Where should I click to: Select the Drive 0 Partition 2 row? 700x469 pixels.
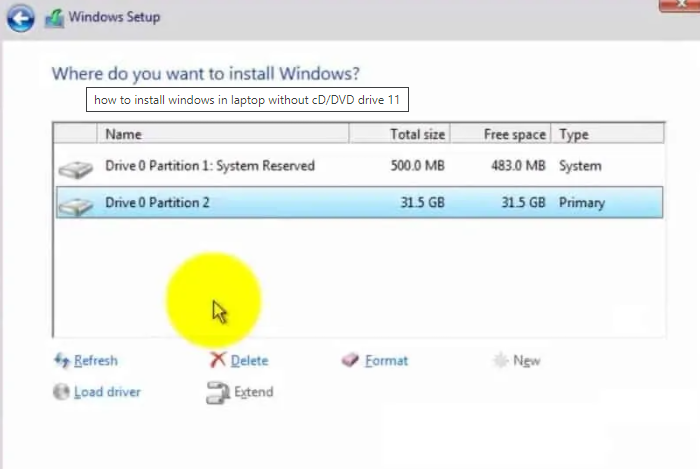click(359, 203)
